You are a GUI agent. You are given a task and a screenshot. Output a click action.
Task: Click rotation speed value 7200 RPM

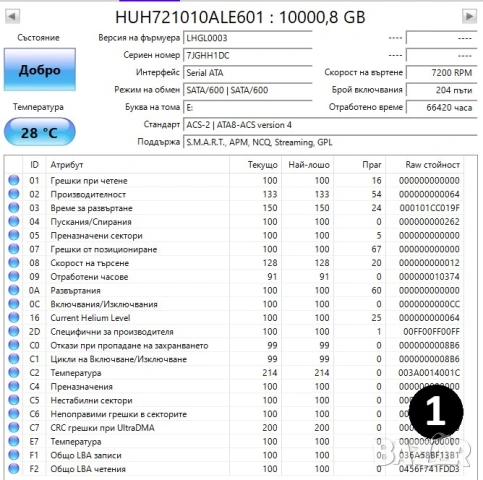tap(442, 73)
